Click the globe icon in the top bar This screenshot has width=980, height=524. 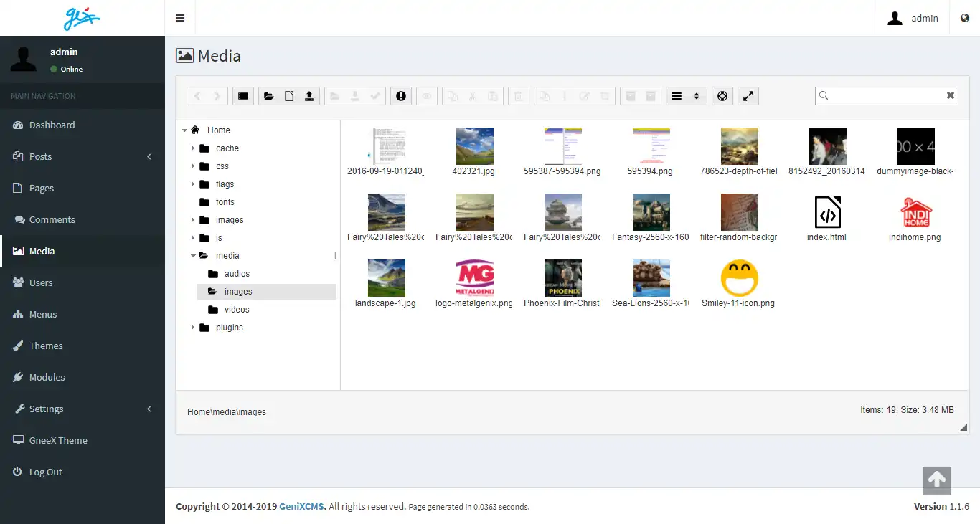(x=965, y=18)
